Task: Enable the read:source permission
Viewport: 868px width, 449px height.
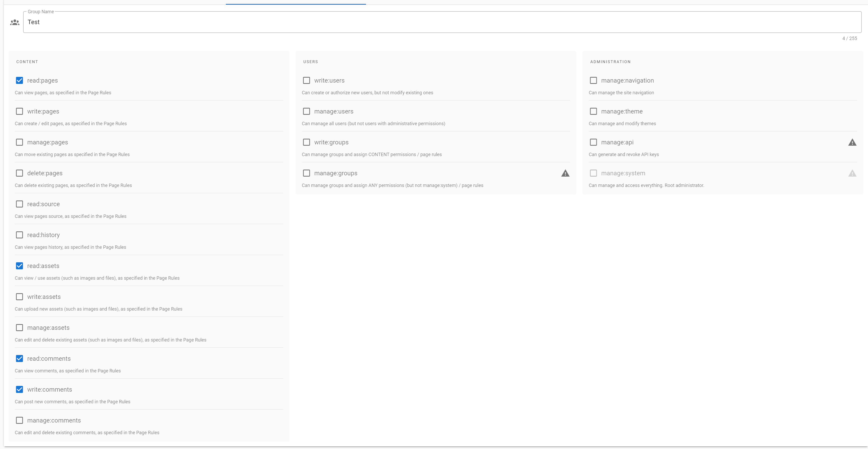Action: 19,204
